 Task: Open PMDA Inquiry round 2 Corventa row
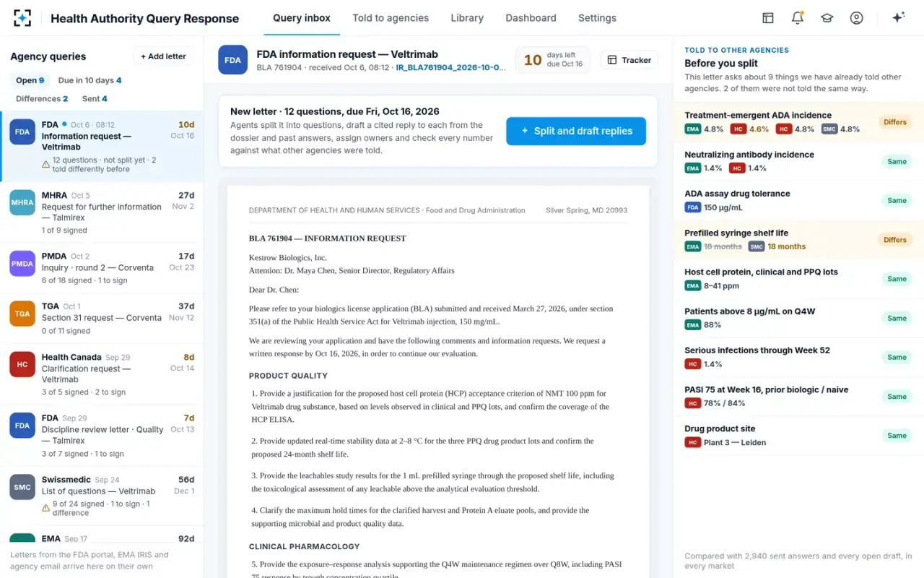[x=102, y=268]
